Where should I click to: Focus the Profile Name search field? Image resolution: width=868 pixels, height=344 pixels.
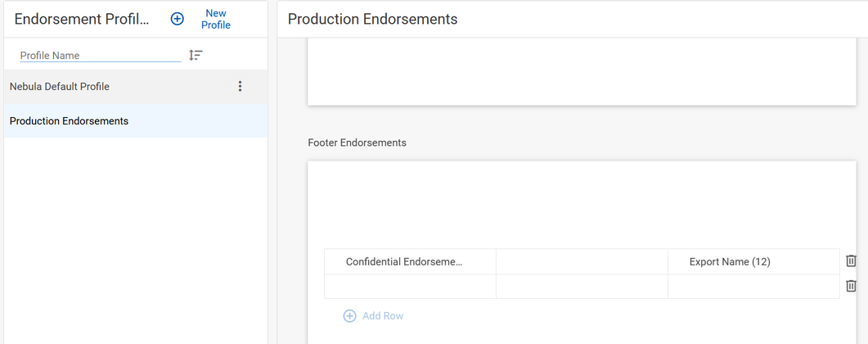(100, 56)
